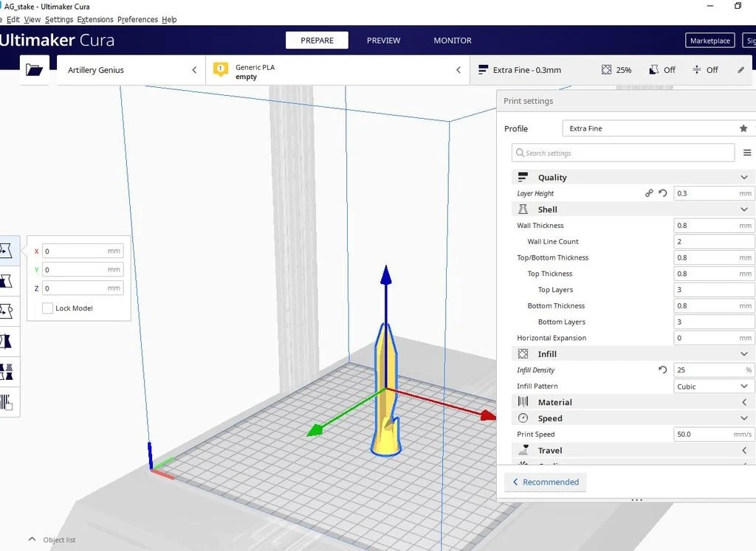Expand the Generic PLA material selector

[337, 70]
